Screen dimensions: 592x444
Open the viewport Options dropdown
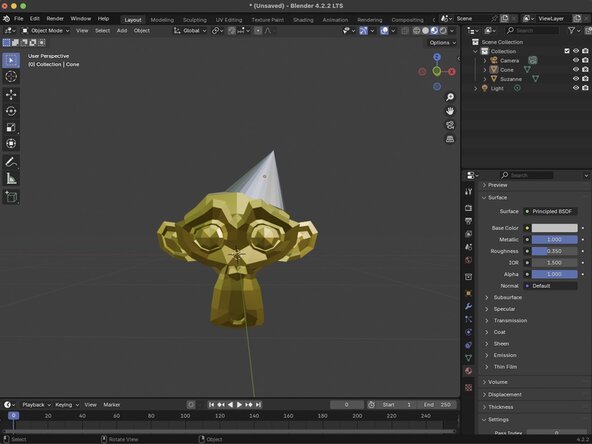point(442,43)
